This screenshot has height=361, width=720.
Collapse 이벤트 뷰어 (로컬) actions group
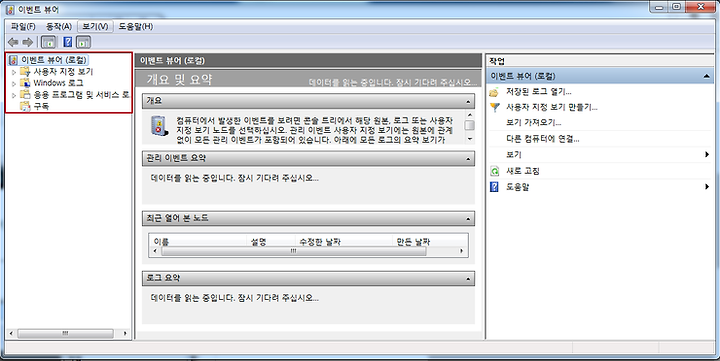tap(706, 77)
